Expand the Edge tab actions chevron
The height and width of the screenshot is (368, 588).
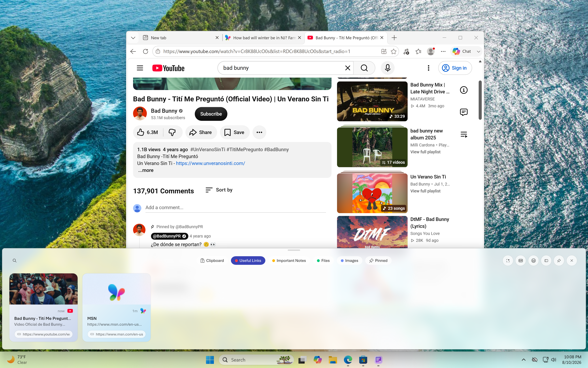pos(133,38)
